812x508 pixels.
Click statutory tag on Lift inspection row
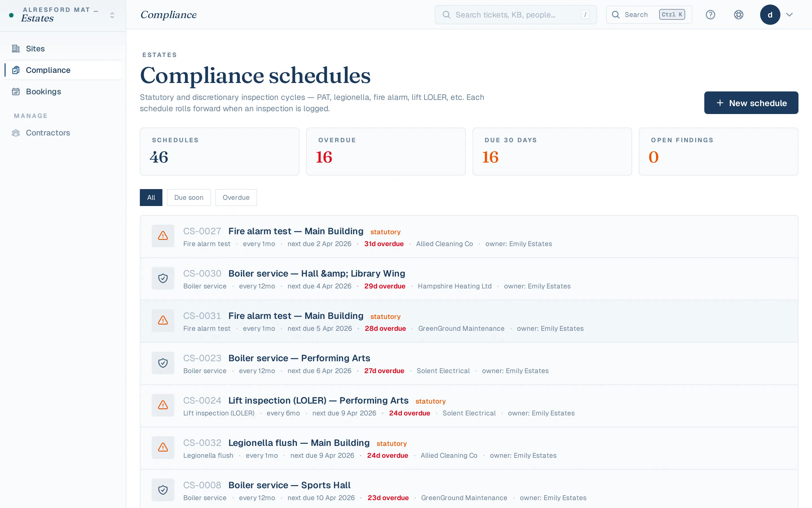(x=431, y=401)
